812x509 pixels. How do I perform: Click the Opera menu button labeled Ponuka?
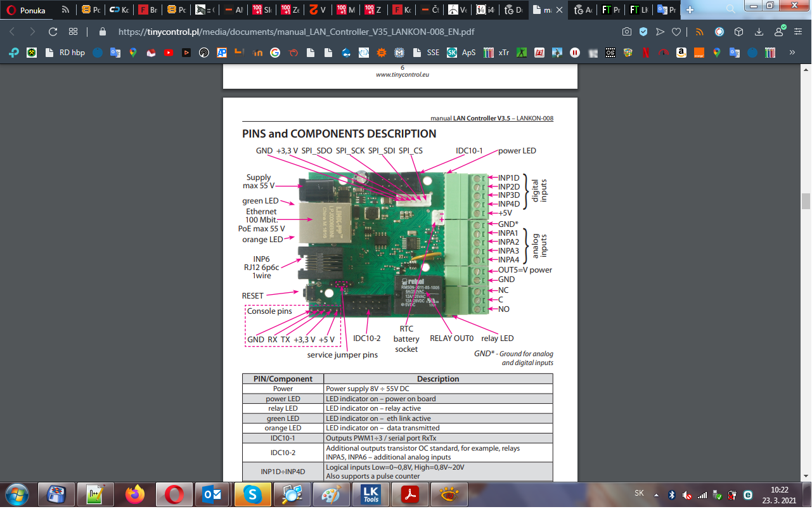coord(27,10)
